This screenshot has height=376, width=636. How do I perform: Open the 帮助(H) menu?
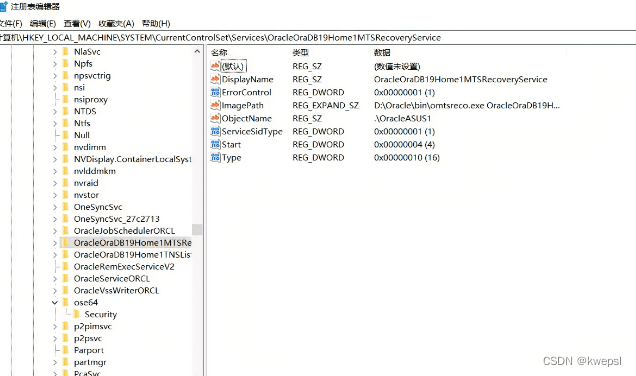point(156,24)
